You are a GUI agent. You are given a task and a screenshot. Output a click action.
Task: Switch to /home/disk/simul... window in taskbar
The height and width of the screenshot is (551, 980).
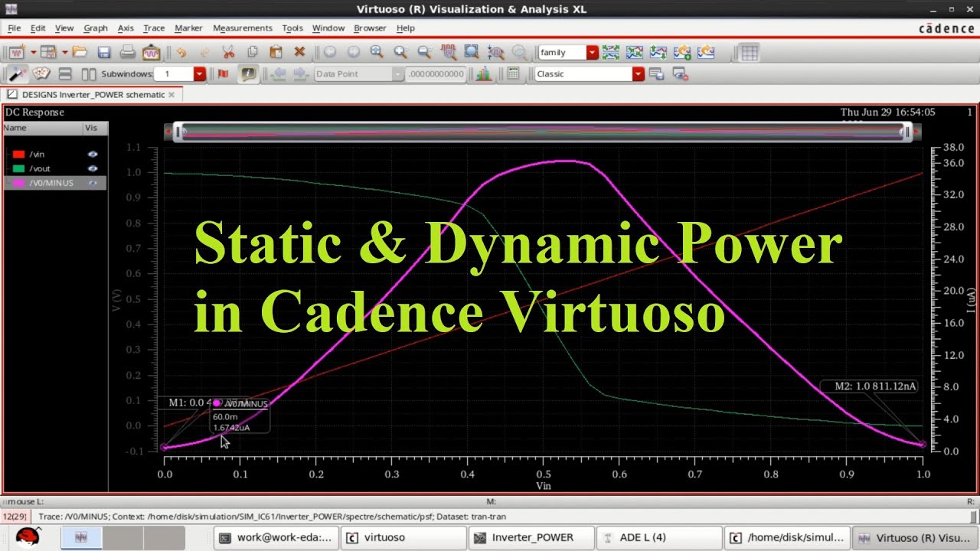[786, 537]
